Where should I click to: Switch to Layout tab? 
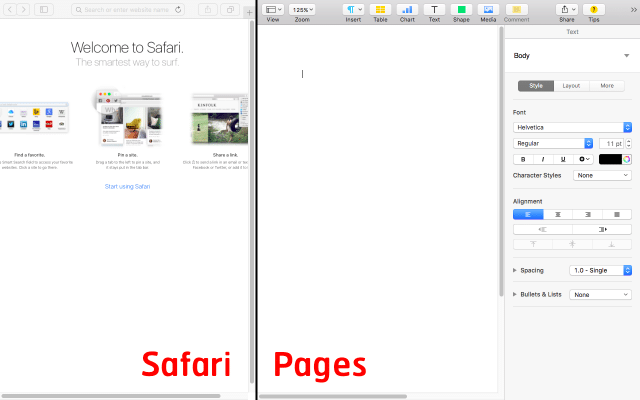(x=571, y=86)
